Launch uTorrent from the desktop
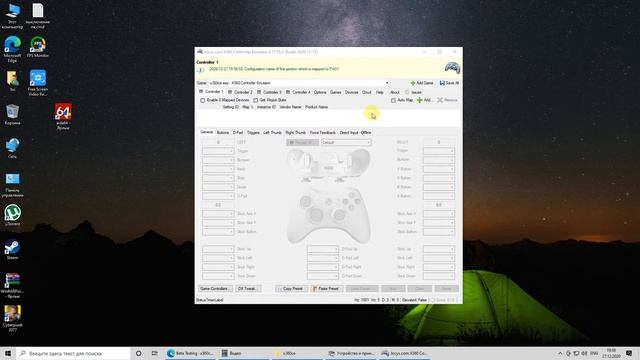Image resolution: width=640 pixels, height=360 pixels. 12,215
